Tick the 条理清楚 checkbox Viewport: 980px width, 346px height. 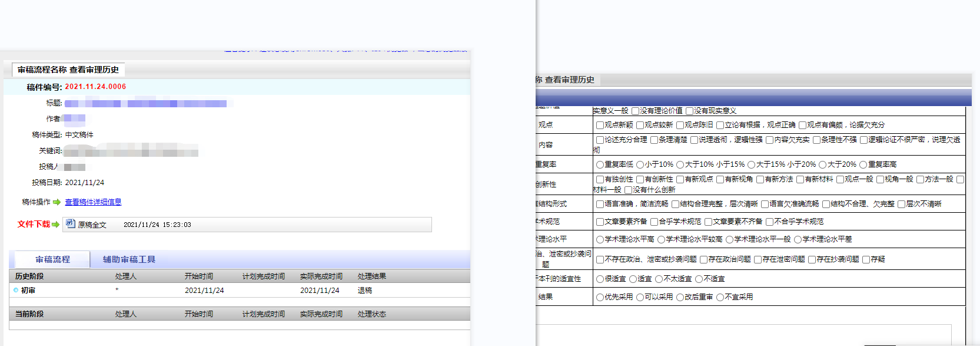pos(654,140)
